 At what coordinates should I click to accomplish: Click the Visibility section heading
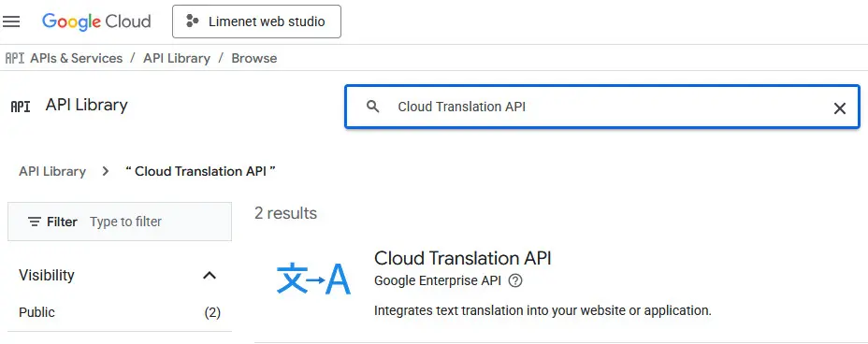(x=47, y=275)
